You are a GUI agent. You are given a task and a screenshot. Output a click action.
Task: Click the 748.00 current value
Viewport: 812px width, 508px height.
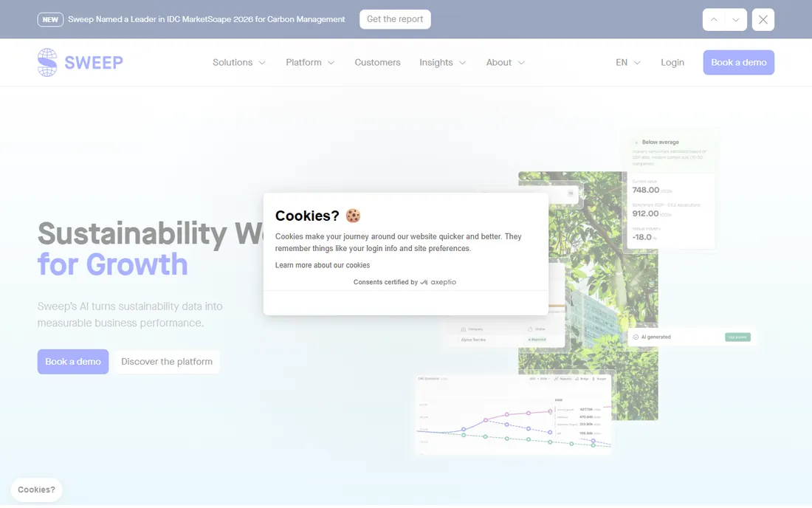pos(646,190)
